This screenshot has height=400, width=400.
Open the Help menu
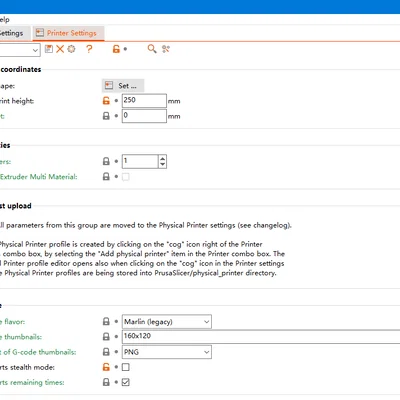tap(4, 19)
